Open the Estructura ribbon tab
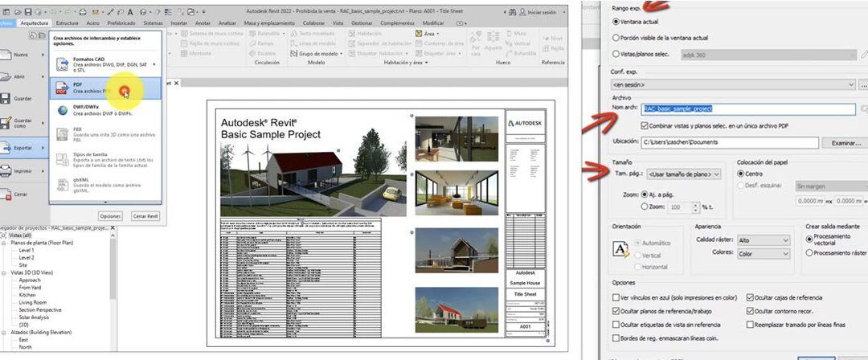 pos(68,23)
